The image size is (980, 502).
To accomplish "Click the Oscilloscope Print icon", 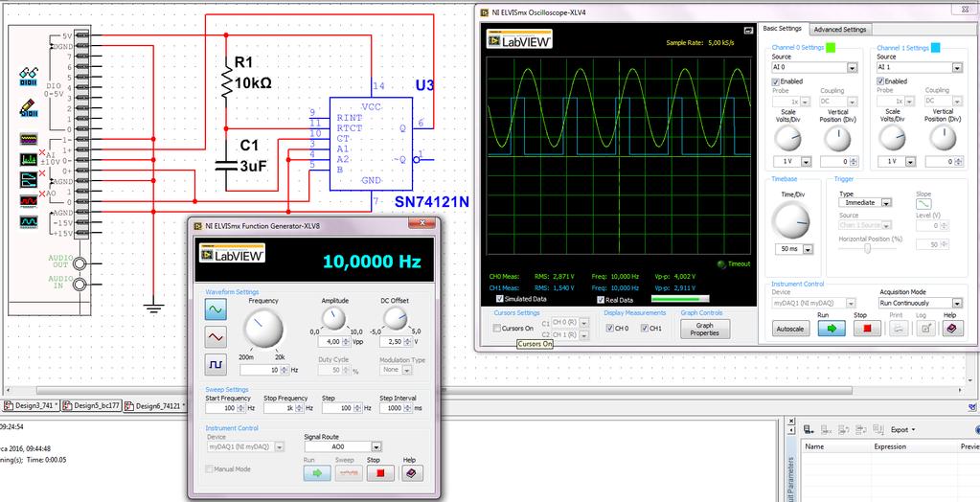I will pos(899,329).
